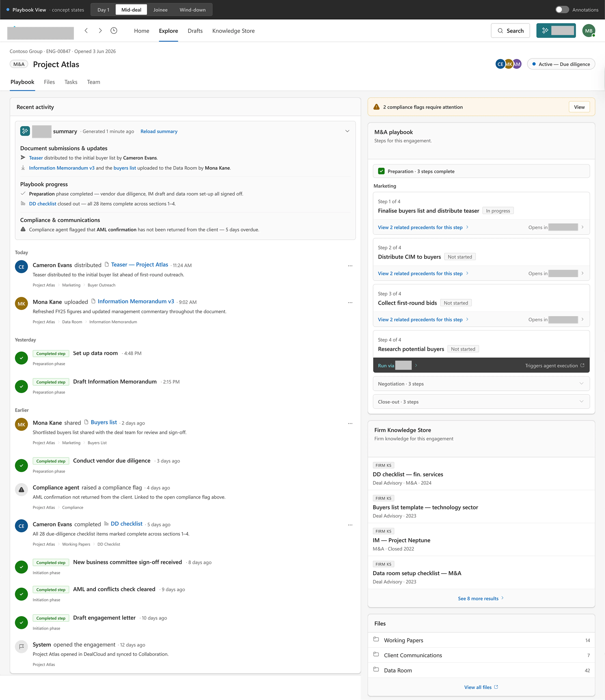Switch to the Tasks tab
The width and height of the screenshot is (605, 700).
tap(71, 82)
